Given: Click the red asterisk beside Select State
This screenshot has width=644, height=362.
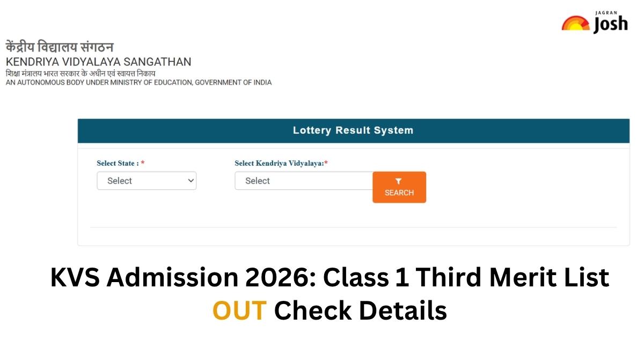Looking at the screenshot, I should pos(143,163).
